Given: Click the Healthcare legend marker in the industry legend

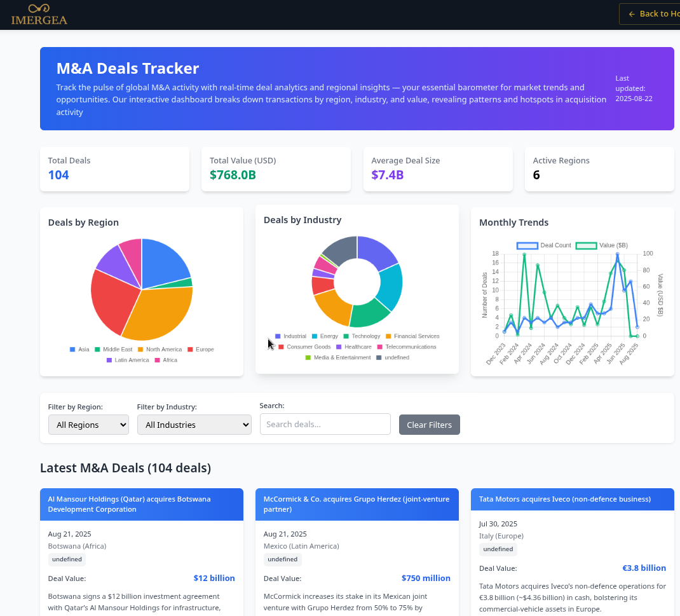Looking at the screenshot, I should [339, 347].
